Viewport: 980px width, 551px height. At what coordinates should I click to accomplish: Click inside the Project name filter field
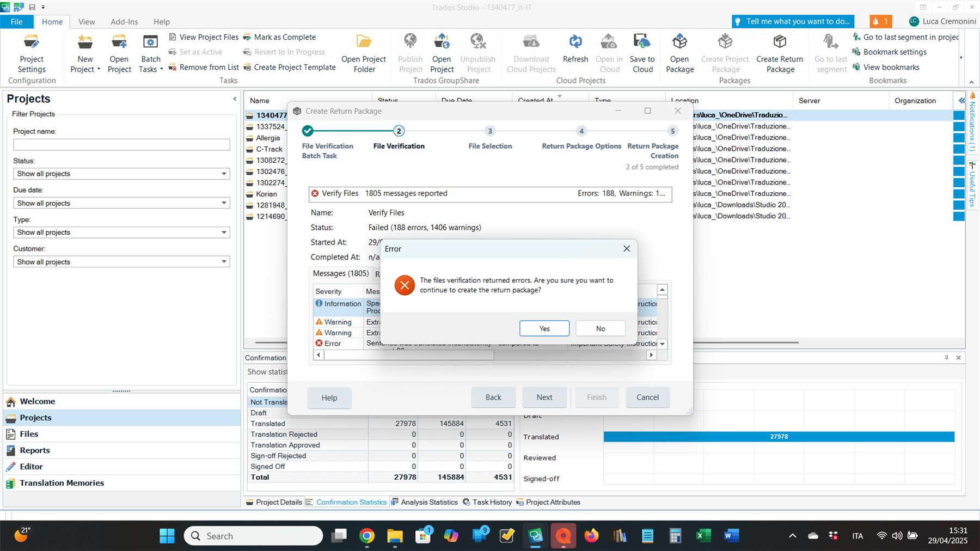pos(121,144)
